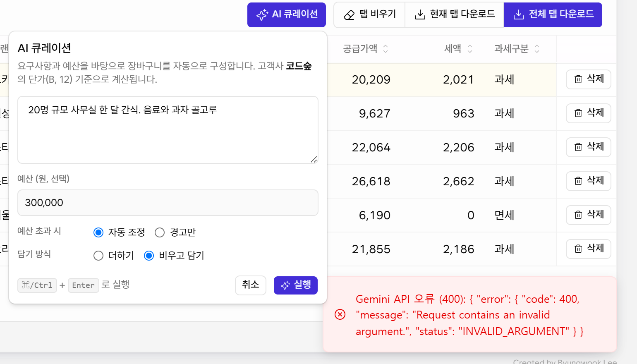Click the error circle-x icon
The width and height of the screenshot is (637, 364).
click(340, 315)
